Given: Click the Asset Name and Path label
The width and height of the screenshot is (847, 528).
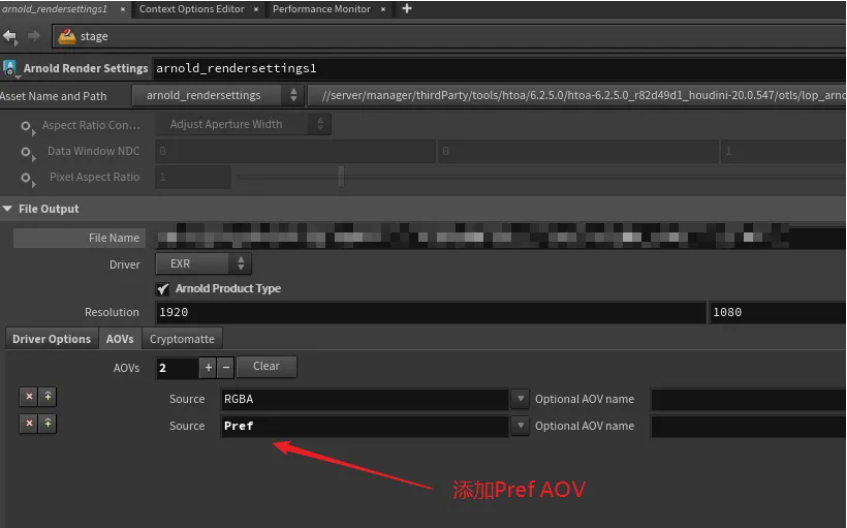Looking at the screenshot, I should point(53,96).
